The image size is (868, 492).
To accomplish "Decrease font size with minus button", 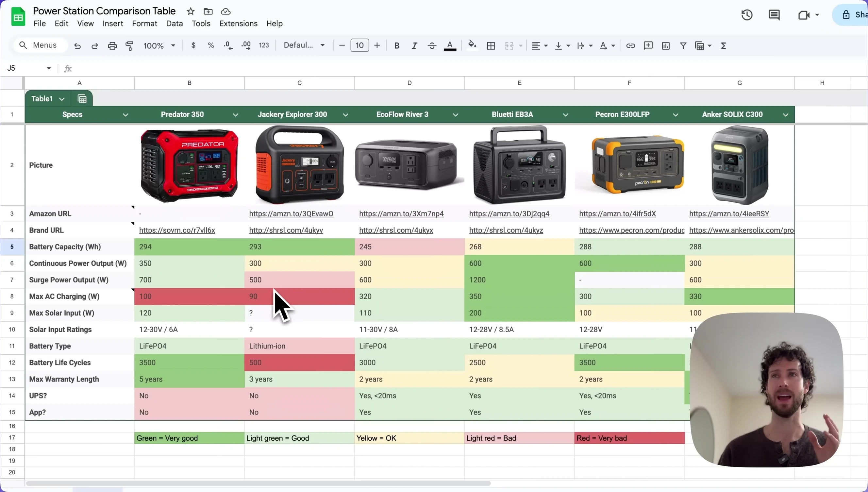I will [x=342, y=45].
